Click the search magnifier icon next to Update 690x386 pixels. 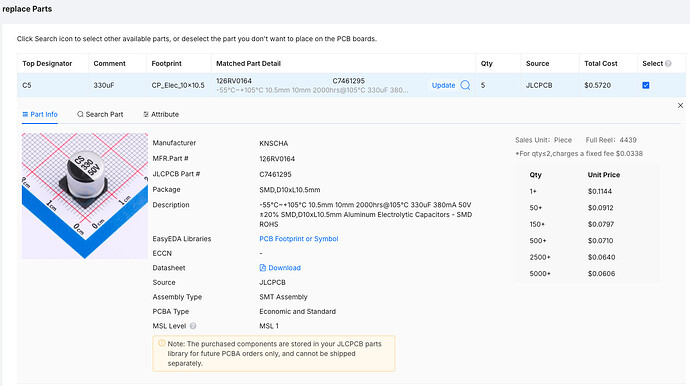(x=465, y=85)
